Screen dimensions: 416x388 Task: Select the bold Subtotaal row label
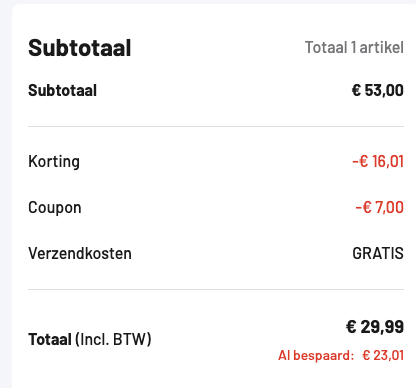point(62,90)
